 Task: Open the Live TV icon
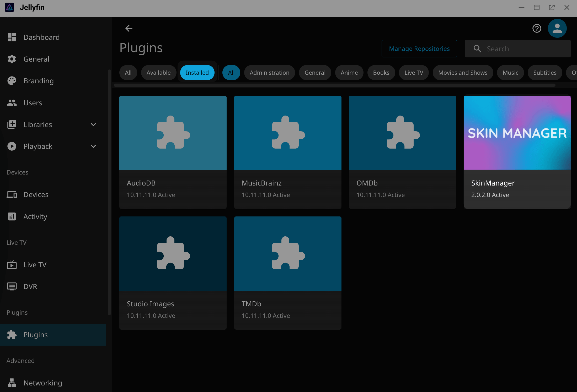[x=12, y=265]
